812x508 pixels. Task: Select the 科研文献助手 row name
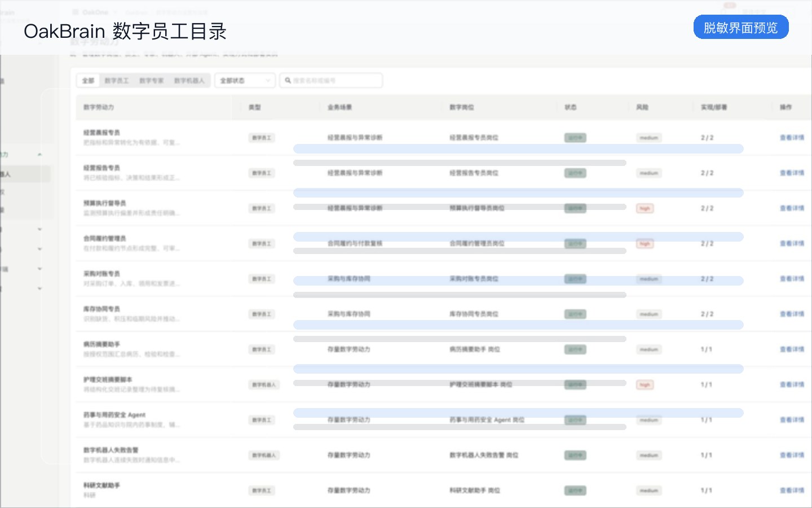coord(101,485)
